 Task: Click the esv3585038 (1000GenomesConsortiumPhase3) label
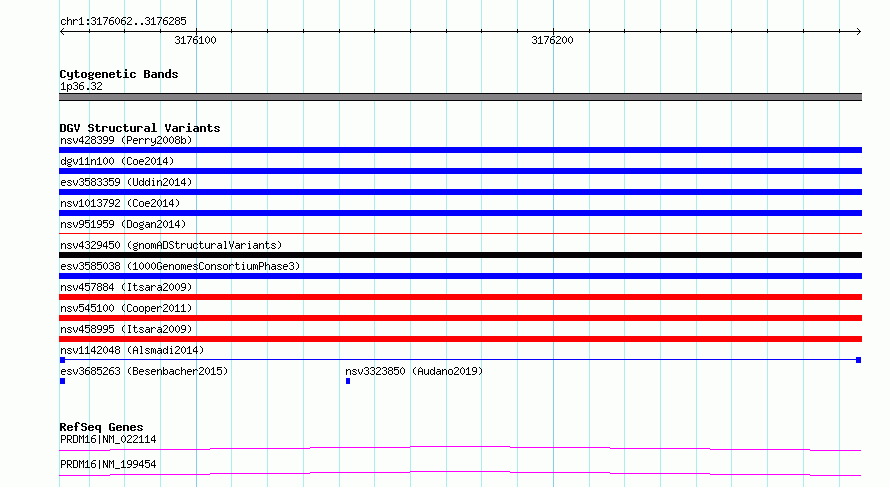click(180, 266)
